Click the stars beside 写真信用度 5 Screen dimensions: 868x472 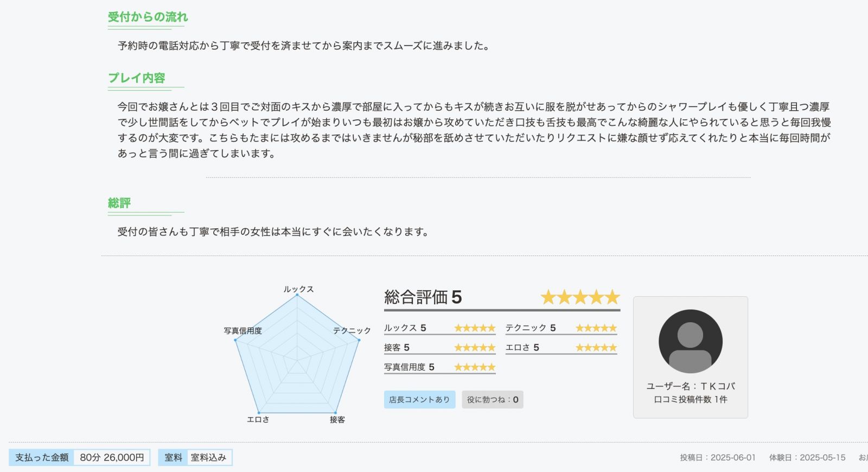click(x=475, y=367)
